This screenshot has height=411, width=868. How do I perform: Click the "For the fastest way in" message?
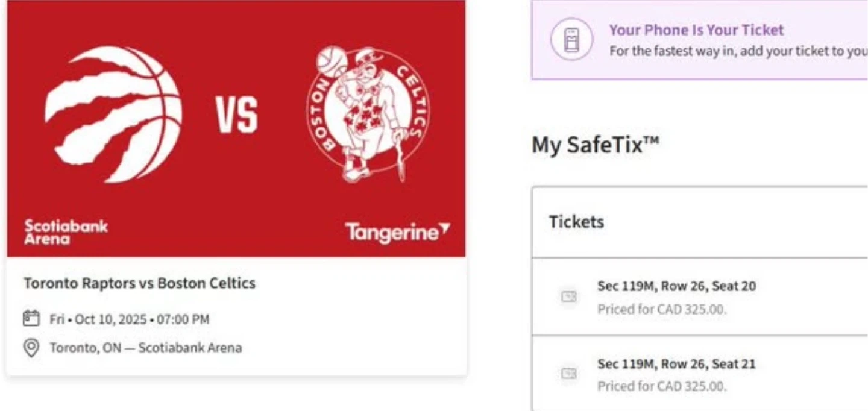(738, 51)
